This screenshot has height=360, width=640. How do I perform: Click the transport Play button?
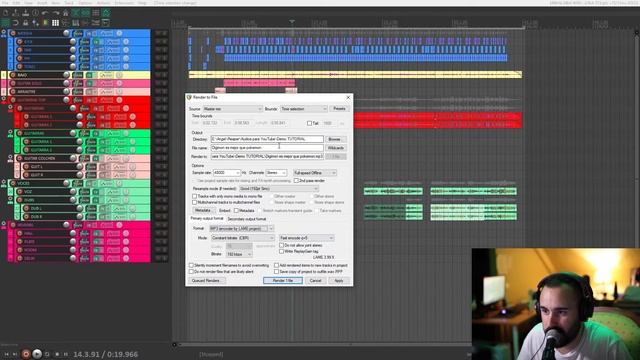(x=37, y=354)
